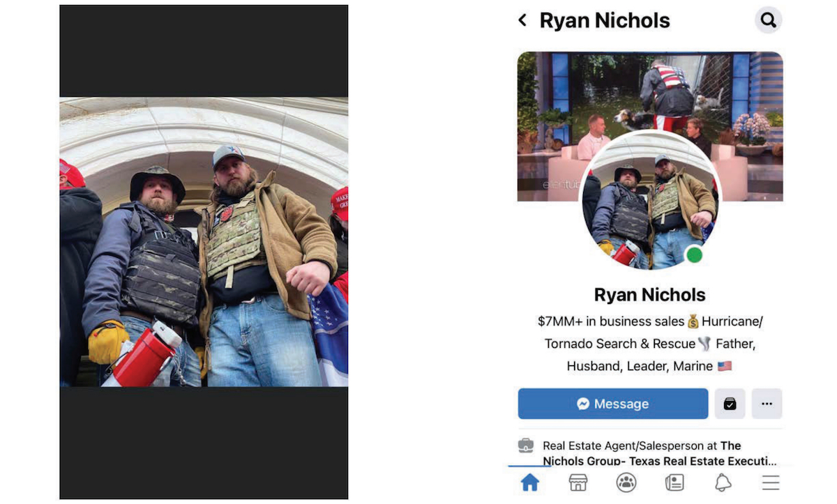Open the Marketplace storefront icon
The width and height of the screenshot is (837, 504).
[578, 482]
